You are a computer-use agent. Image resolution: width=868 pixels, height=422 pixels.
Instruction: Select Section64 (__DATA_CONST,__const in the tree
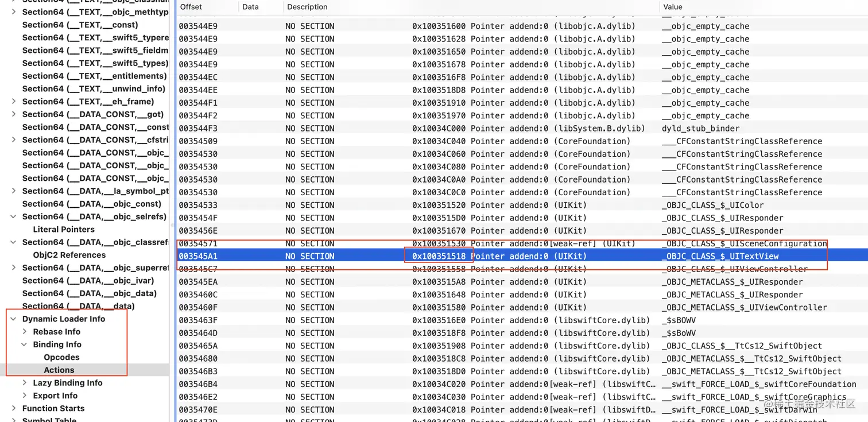click(95, 127)
